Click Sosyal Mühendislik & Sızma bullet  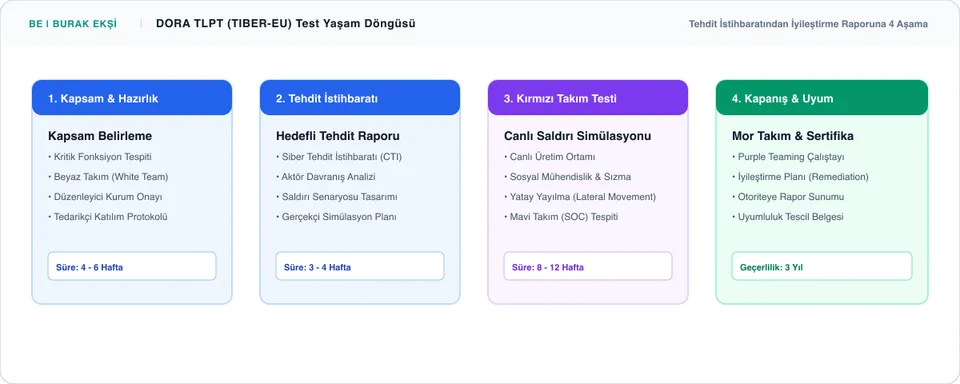(568, 177)
